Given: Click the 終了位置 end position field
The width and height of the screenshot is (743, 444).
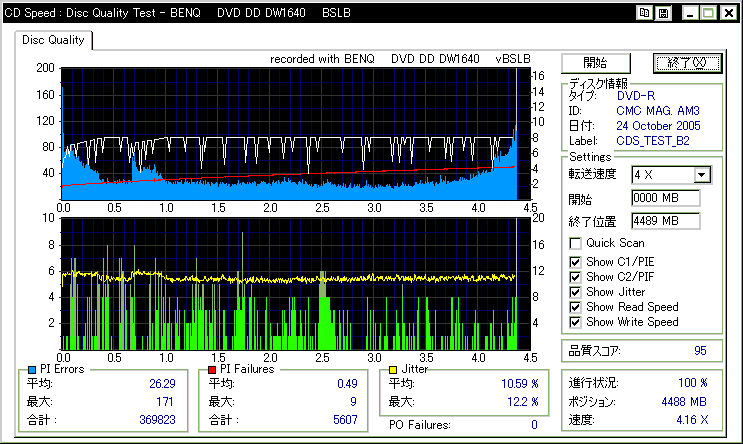Looking at the screenshot, I should point(665,220).
